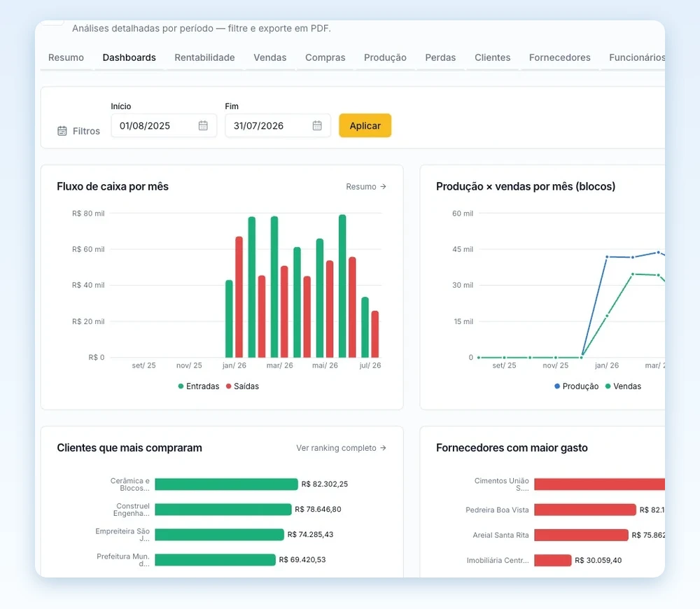Click the Início date field 01/08/2025
Screen dimensions: 700x609
point(164,125)
